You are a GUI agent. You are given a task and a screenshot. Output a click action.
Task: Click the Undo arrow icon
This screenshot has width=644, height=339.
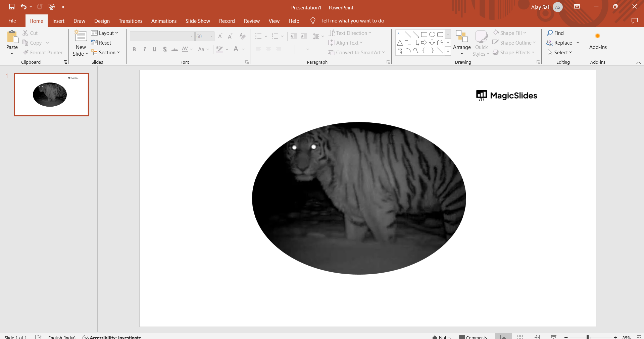pyautogui.click(x=23, y=7)
